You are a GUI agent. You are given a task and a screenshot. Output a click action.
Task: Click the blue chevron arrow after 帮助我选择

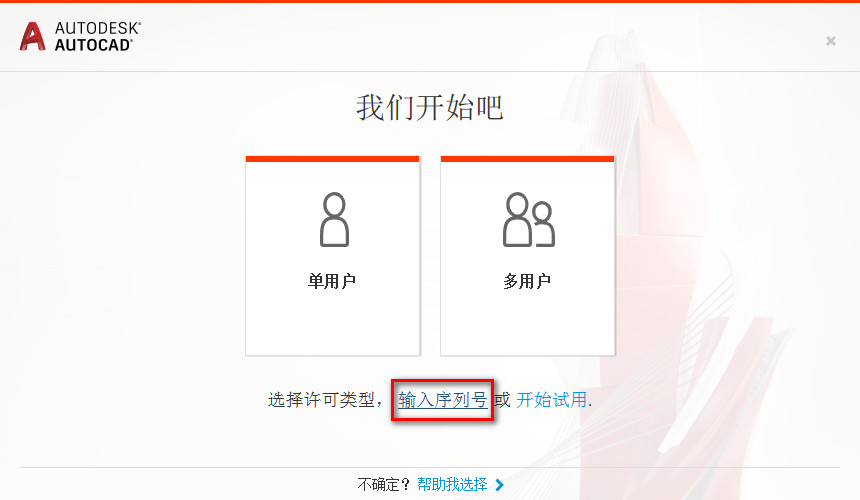click(499, 485)
